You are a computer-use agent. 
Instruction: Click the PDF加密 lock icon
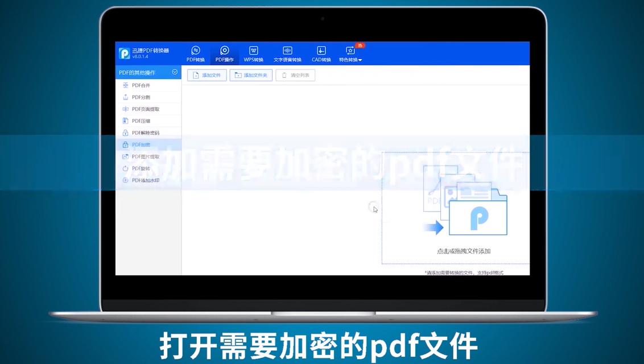coord(125,145)
